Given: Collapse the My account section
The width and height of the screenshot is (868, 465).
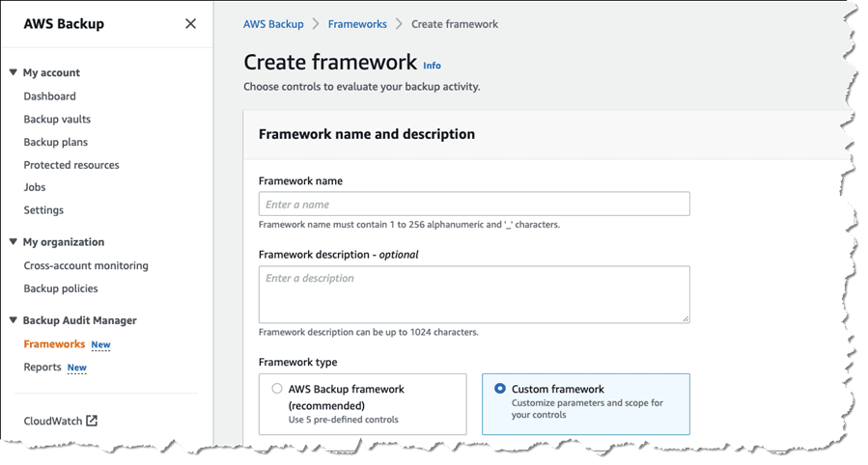Looking at the screenshot, I should coord(14,72).
